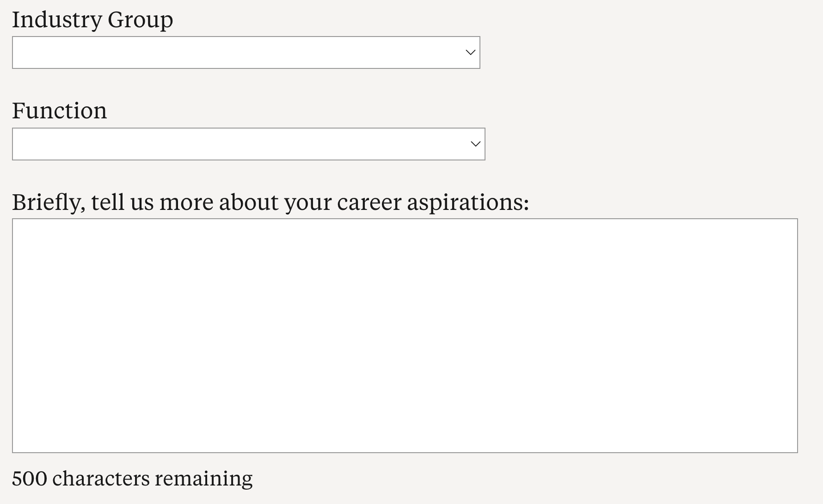Click the "Function" field label
Image resolution: width=823 pixels, height=504 pixels.
point(59,111)
